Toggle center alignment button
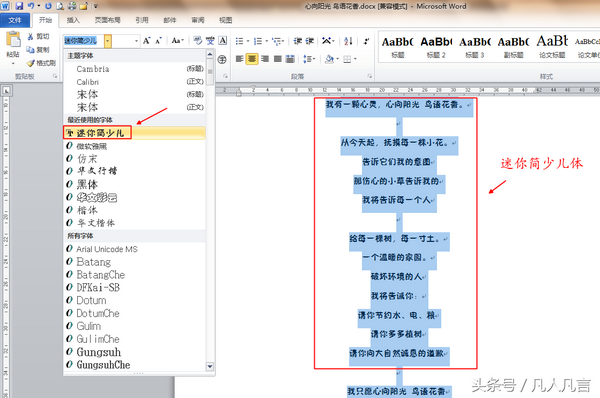Viewport: 600px width, 398px height. click(x=252, y=59)
